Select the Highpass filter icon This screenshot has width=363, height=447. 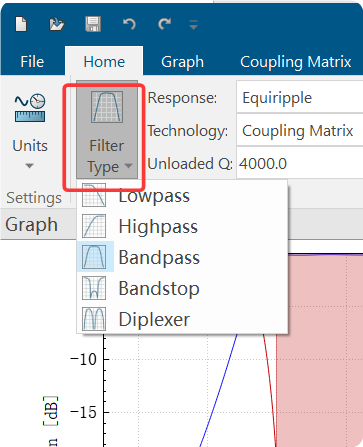coord(94,226)
